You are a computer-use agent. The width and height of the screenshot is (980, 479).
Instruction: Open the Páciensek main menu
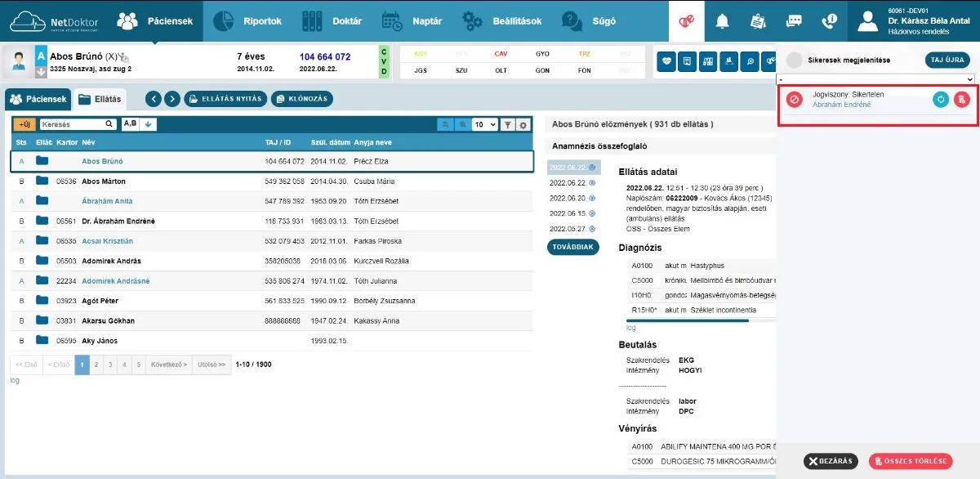click(155, 21)
